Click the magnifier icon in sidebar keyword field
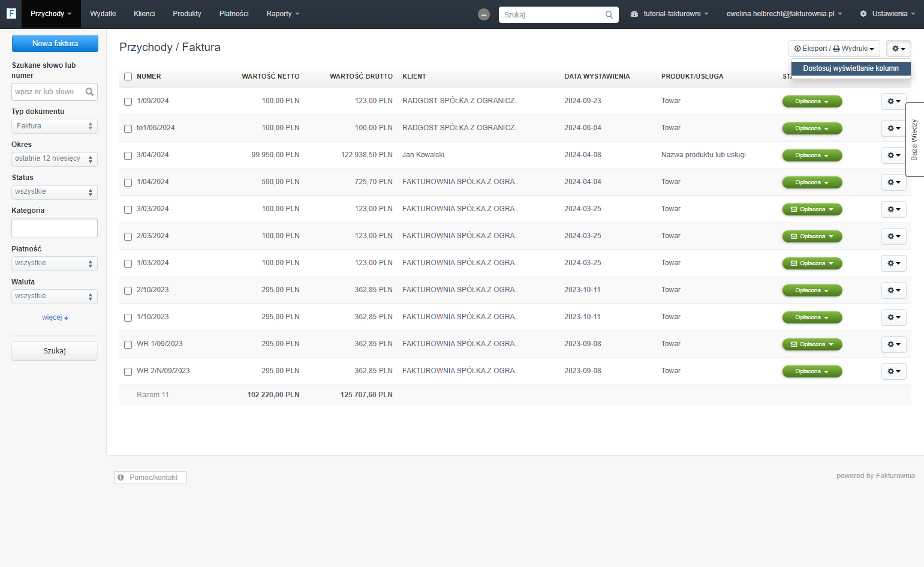This screenshot has height=567, width=924. click(x=89, y=92)
